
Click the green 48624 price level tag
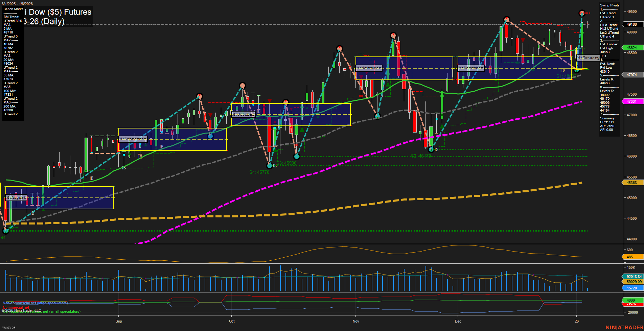631,48
